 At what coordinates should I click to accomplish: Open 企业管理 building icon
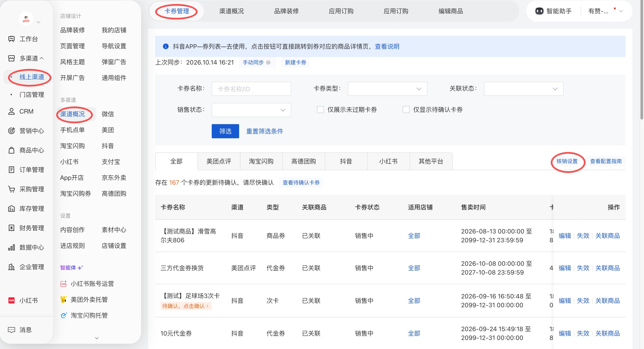click(11, 267)
